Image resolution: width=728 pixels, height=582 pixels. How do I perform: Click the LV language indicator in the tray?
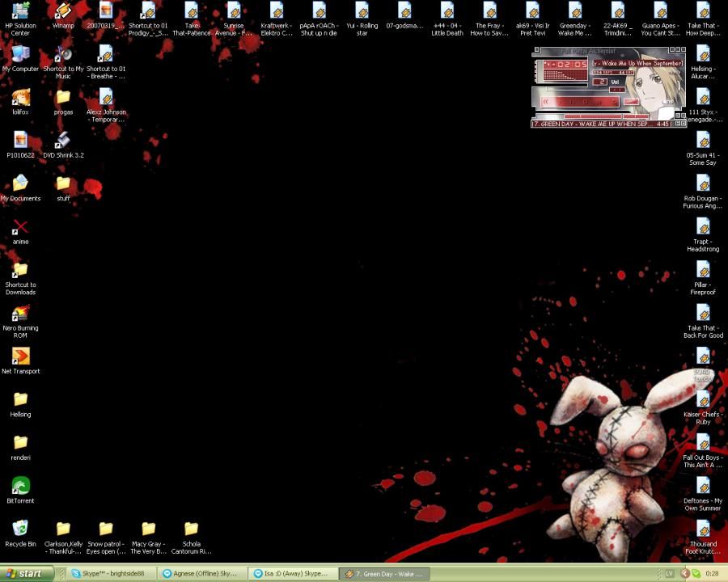click(670, 574)
